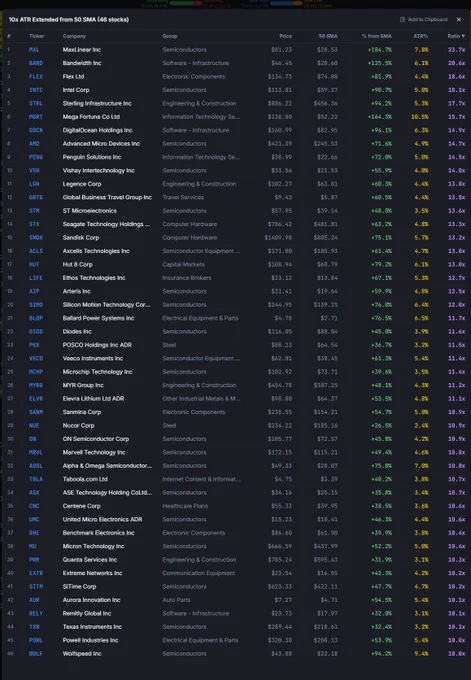Open the SIMO ticker link
Screen dimensions: 471x680
(x=36, y=305)
